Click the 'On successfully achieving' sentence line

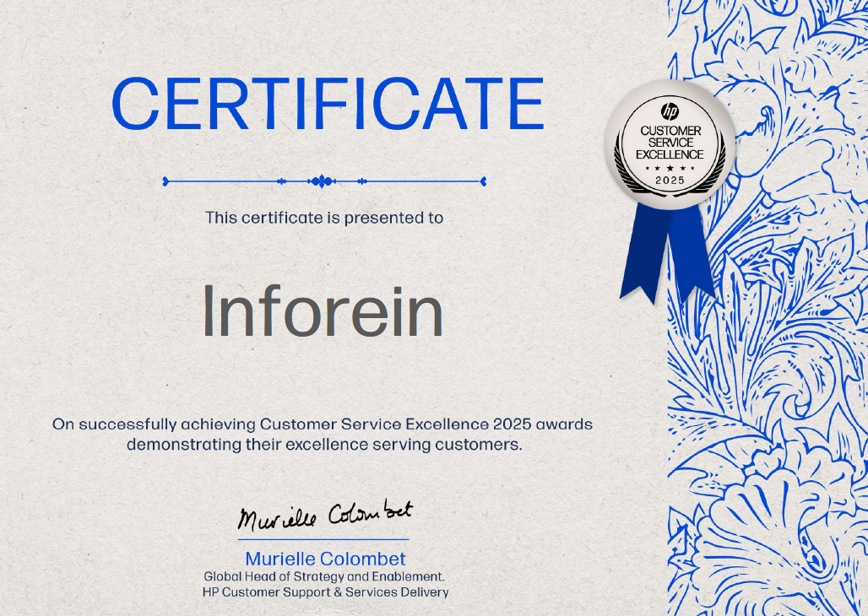[323, 424]
